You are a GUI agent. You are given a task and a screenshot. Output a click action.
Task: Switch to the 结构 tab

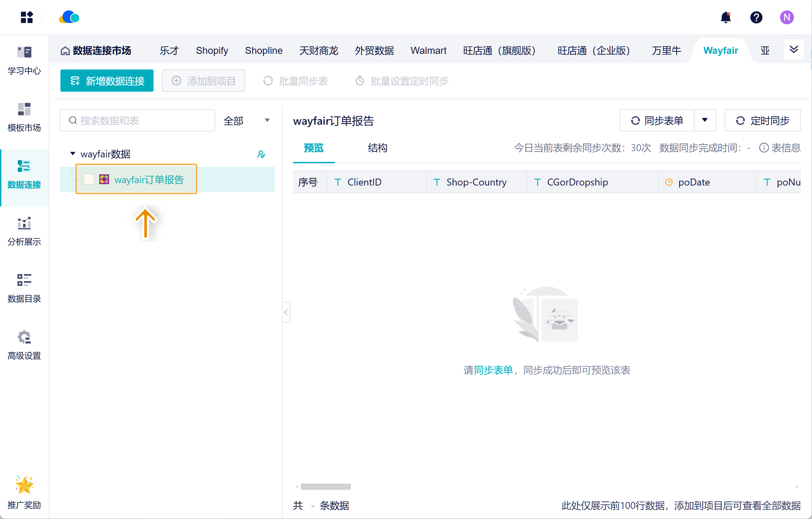[378, 148]
